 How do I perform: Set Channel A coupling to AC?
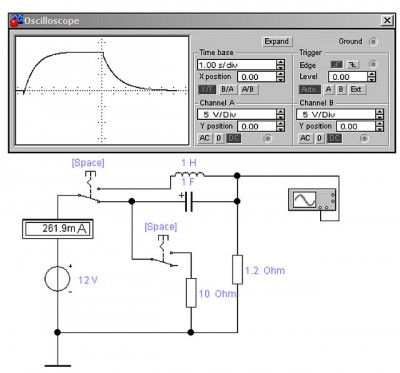(x=204, y=138)
